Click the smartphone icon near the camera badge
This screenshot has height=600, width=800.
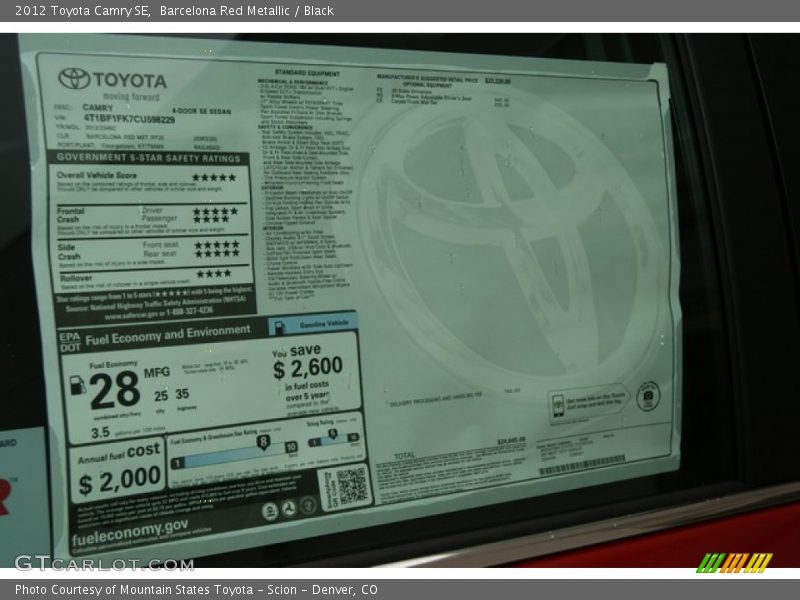click(x=558, y=406)
